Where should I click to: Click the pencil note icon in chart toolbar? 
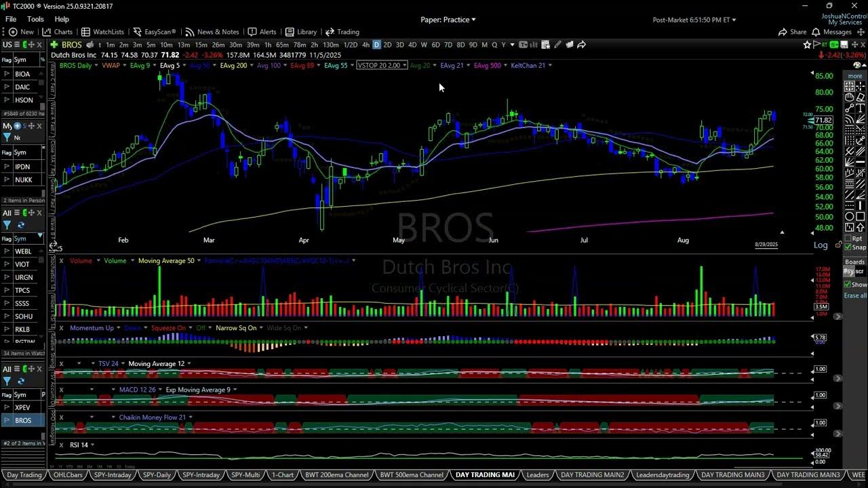tap(557, 45)
